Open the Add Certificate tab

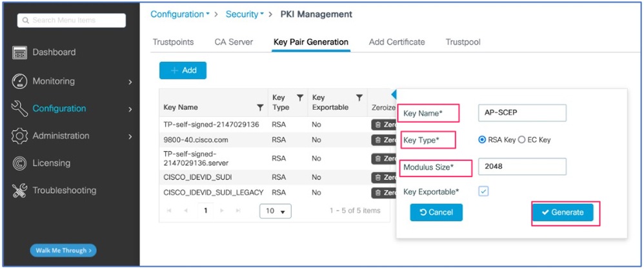397,42
